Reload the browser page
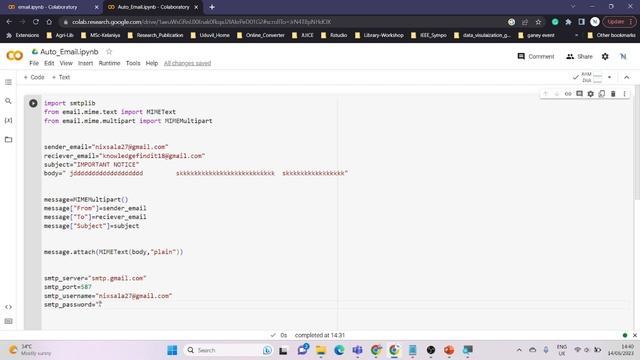640x360 pixels. (x=36, y=22)
